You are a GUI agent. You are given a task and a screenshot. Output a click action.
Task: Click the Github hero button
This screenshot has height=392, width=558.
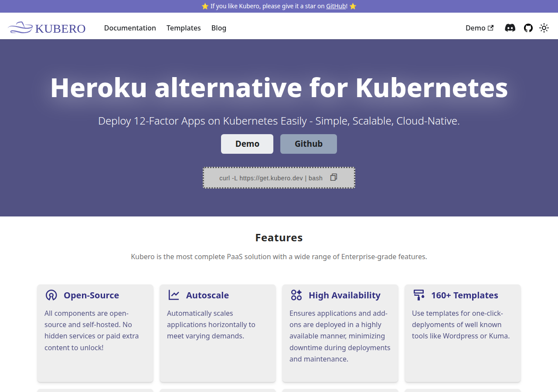click(x=309, y=144)
